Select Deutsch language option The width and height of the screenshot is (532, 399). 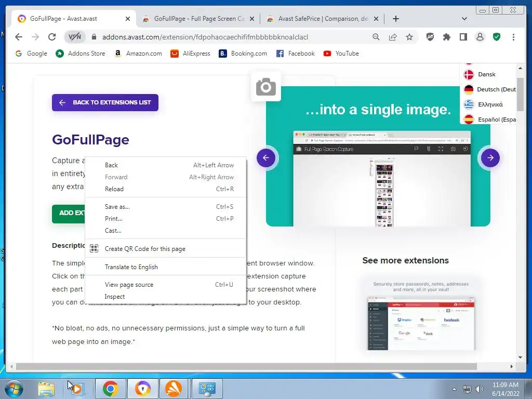pos(488,89)
